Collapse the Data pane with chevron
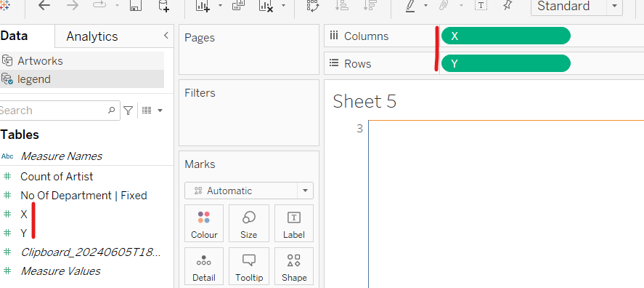 (166, 36)
